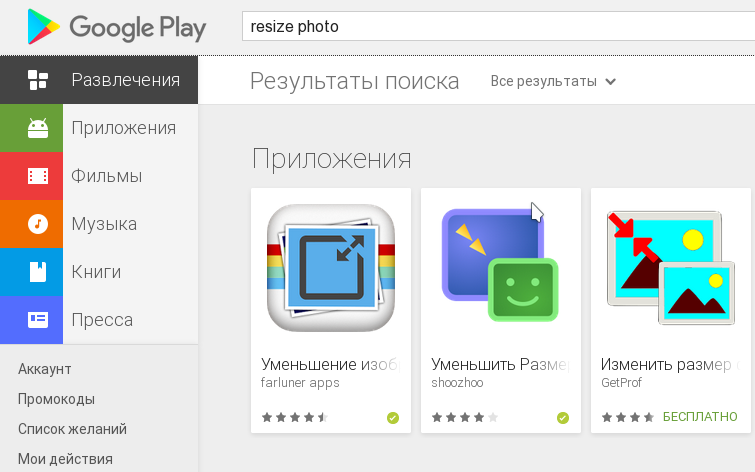Click installed checkmark on shoozhoo card
Screen dimensions: 755x472
pos(563,418)
